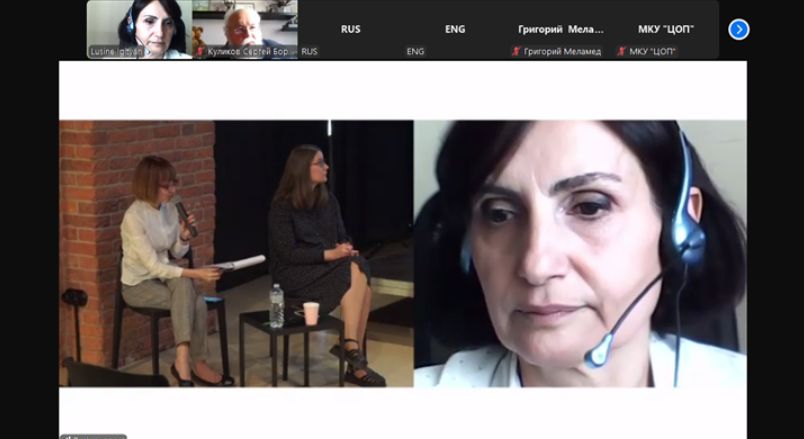This screenshot has height=439, width=804.
Task: Click the blue next-page arrow in participant strip
Action: coord(738,29)
